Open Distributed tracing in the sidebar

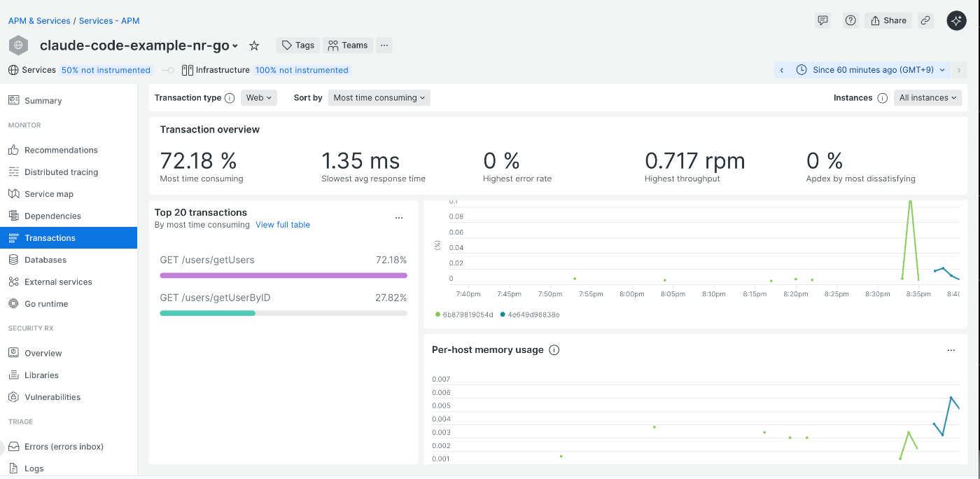pyautogui.click(x=69, y=172)
